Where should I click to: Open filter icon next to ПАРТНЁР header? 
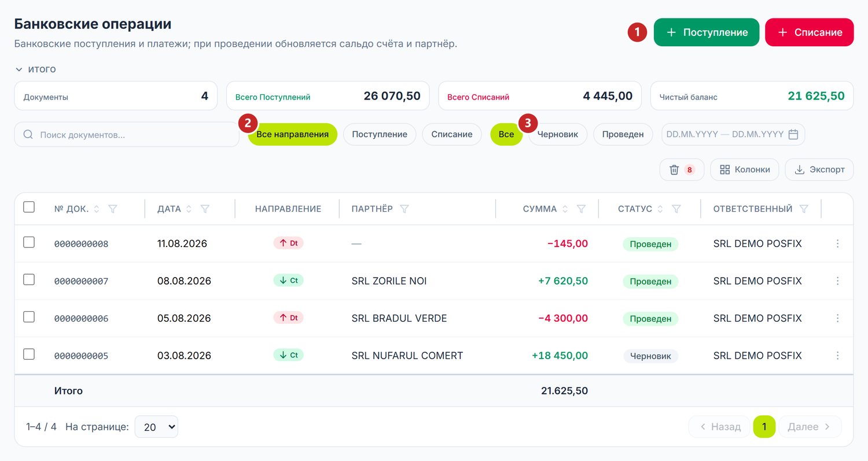click(x=404, y=209)
